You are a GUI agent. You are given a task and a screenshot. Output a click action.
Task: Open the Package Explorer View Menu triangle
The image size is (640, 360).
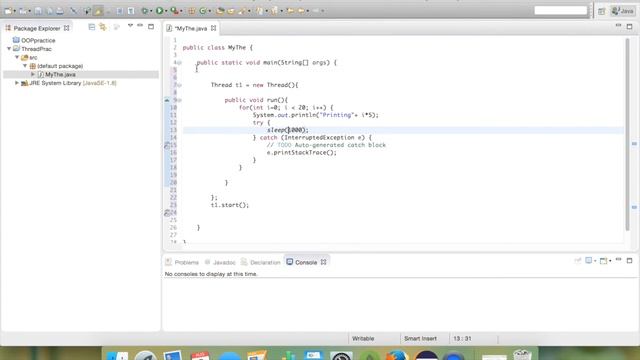[130, 26]
